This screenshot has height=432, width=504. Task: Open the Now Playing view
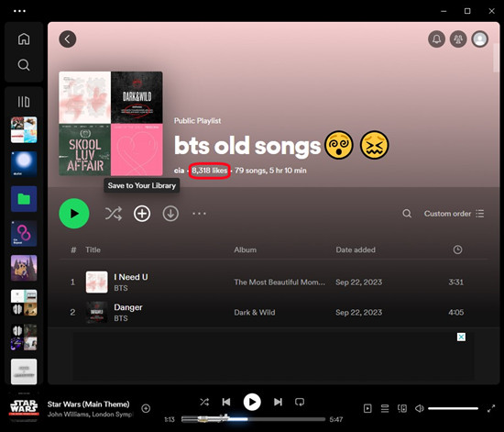coord(367,408)
